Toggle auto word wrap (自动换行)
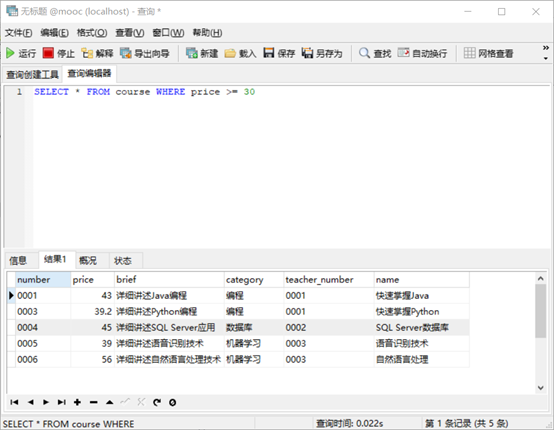The height and width of the screenshot is (430, 554). [x=422, y=53]
